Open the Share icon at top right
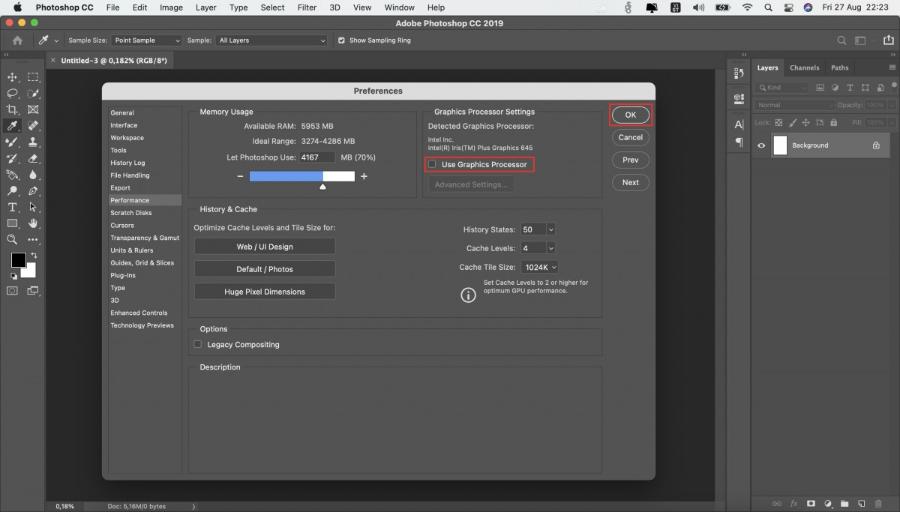Image resolution: width=900 pixels, height=512 pixels. [x=888, y=40]
